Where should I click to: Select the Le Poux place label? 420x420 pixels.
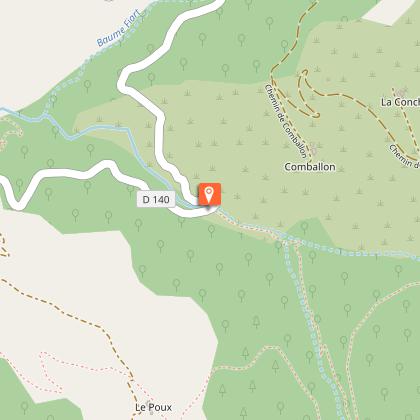pos(154,407)
